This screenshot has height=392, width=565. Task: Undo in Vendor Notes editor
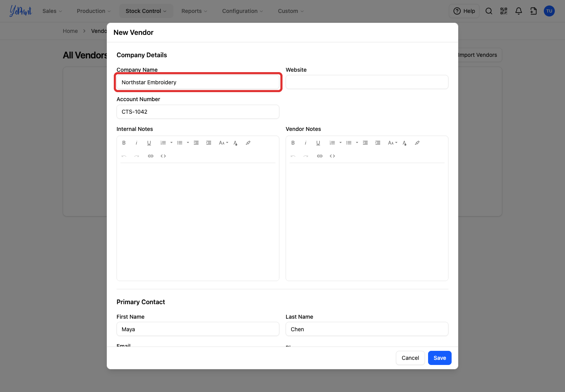(293, 156)
